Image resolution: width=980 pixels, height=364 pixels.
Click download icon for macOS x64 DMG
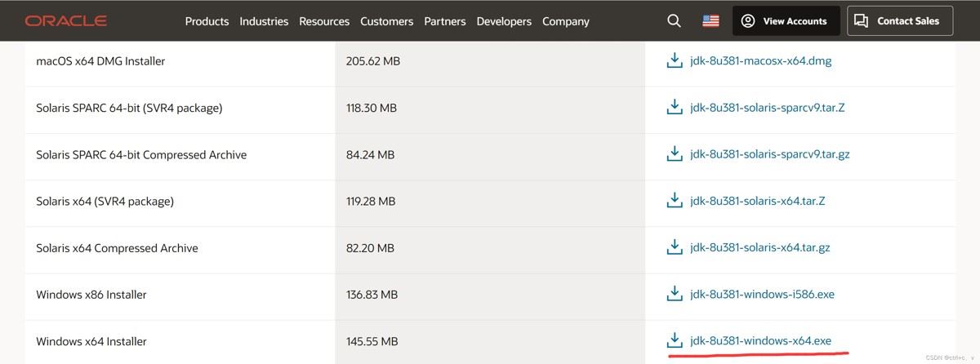point(675,61)
